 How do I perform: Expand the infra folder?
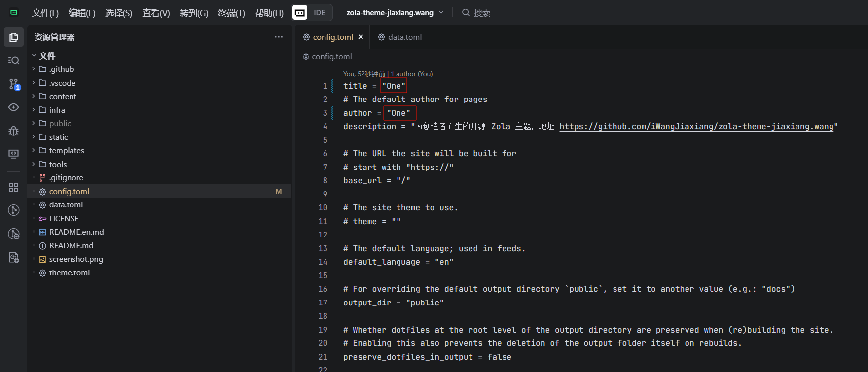34,110
